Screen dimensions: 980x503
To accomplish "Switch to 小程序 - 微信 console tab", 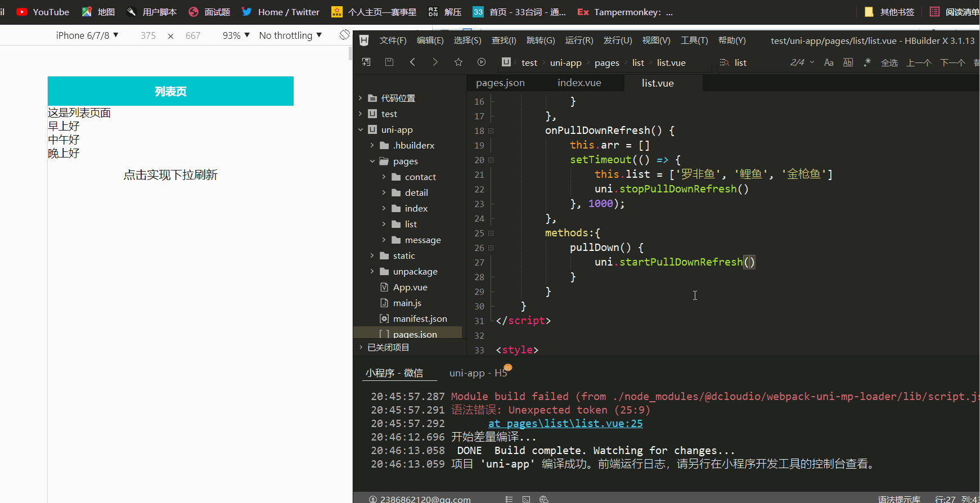I will tap(394, 373).
